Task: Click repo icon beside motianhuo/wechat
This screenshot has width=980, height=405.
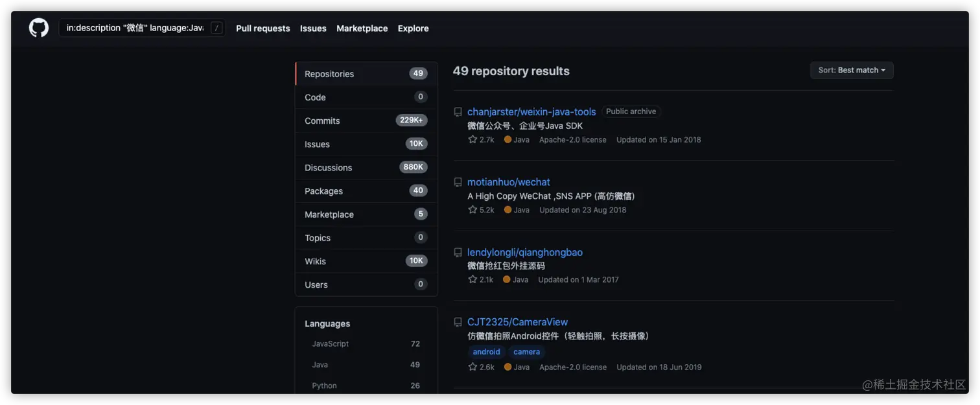Action: pos(458,183)
